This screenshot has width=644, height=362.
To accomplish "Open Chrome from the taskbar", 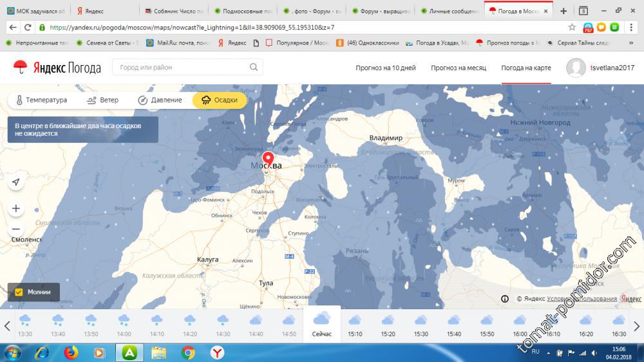I will [x=188, y=352].
